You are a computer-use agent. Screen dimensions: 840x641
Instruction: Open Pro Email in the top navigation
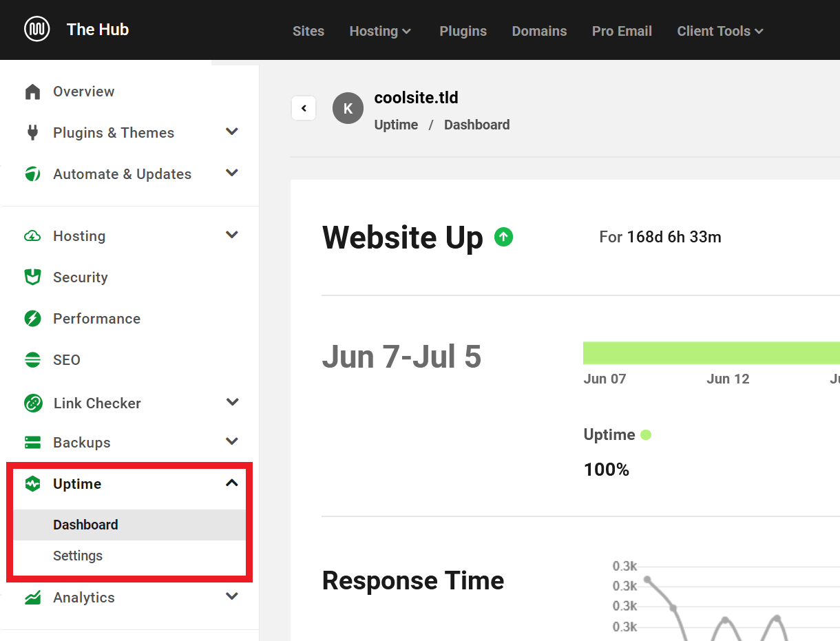pyautogui.click(x=622, y=31)
